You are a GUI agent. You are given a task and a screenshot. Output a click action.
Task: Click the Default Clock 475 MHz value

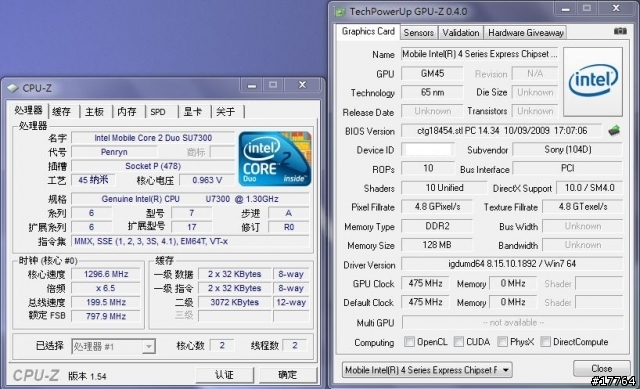(x=425, y=302)
